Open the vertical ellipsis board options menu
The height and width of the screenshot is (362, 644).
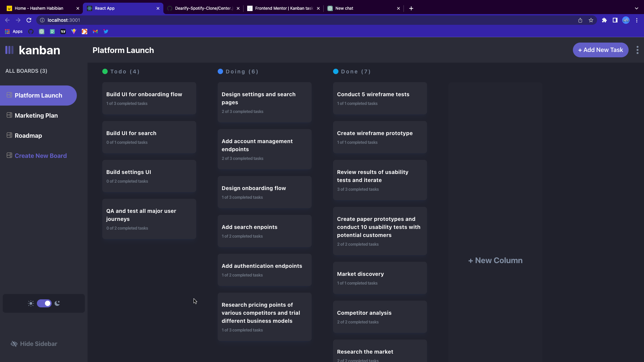[x=637, y=50]
